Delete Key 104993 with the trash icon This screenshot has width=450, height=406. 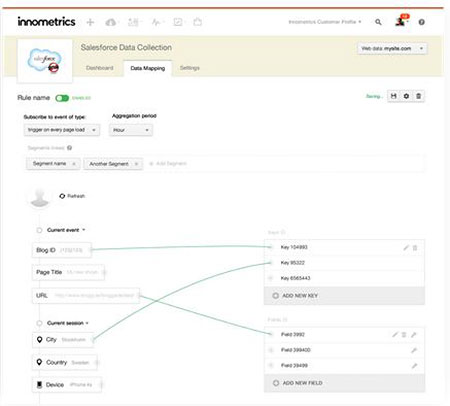(415, 248)
